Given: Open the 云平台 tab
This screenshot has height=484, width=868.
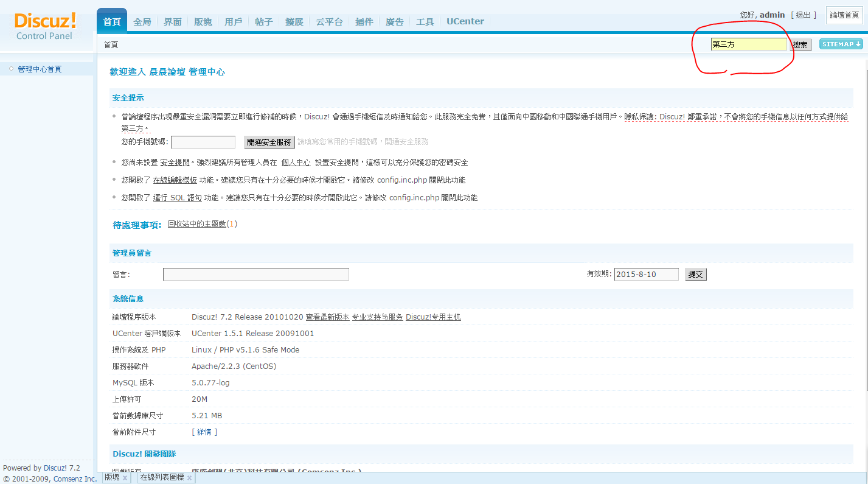Looking at the screenshot, I should pos(329,21).
